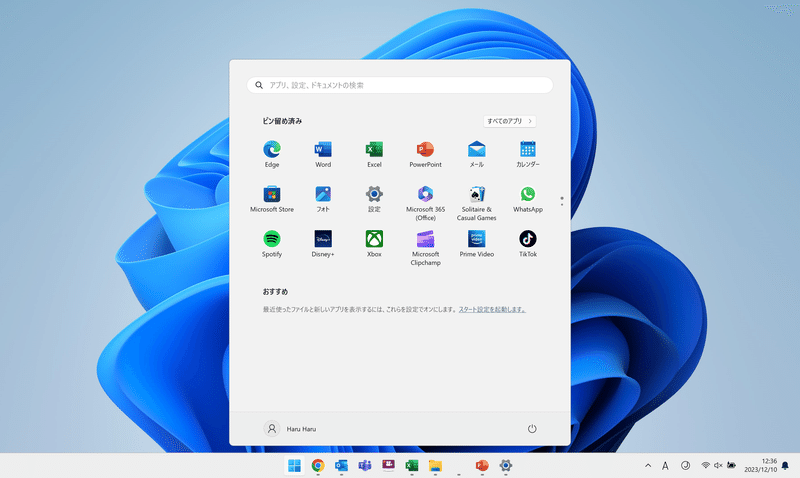Viewport: 800px width, 478px height.
Task: Open Outlook from the taskbar
Action: click(341, 465)
